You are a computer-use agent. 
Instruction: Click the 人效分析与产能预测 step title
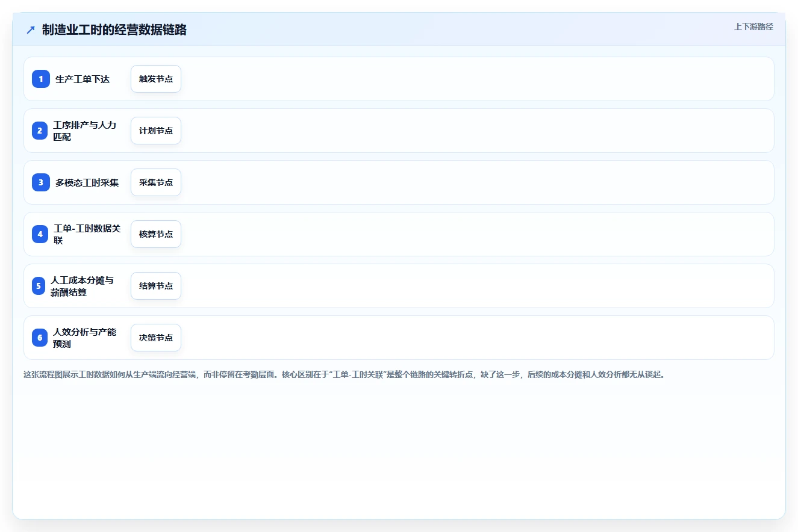(84, 338)
